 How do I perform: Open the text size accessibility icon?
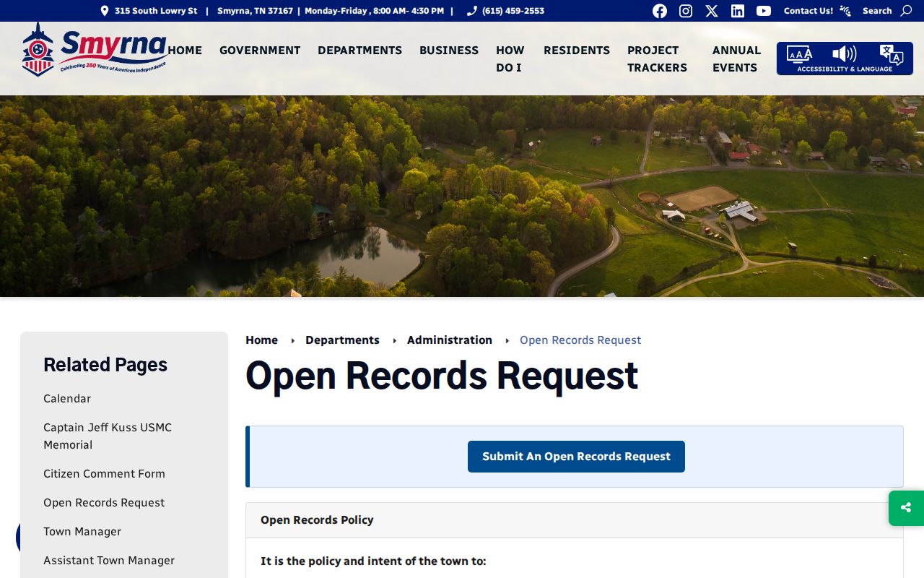[x=799, y=54]
